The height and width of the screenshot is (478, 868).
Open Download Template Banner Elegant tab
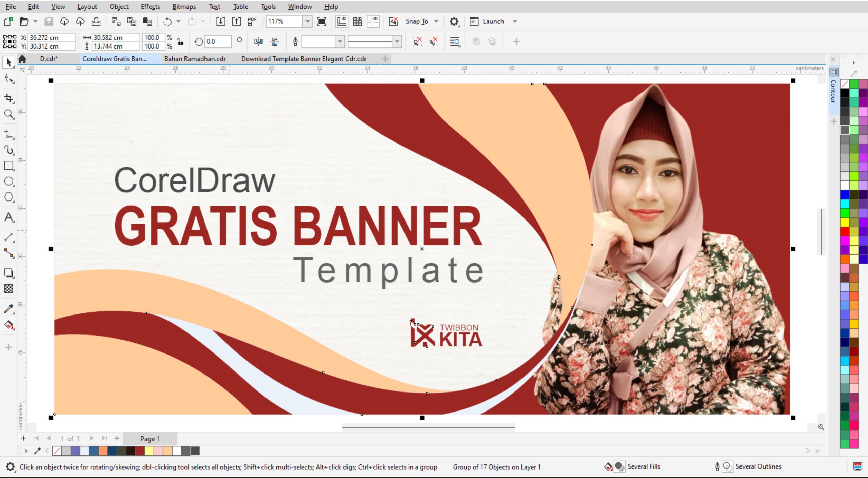pyautogui.click(x=304, y=59)
